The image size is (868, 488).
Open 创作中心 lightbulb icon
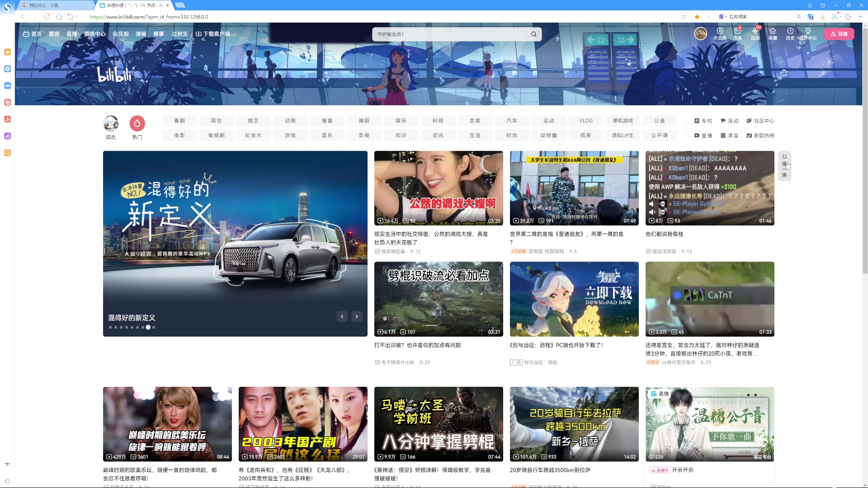coord(808,33)
